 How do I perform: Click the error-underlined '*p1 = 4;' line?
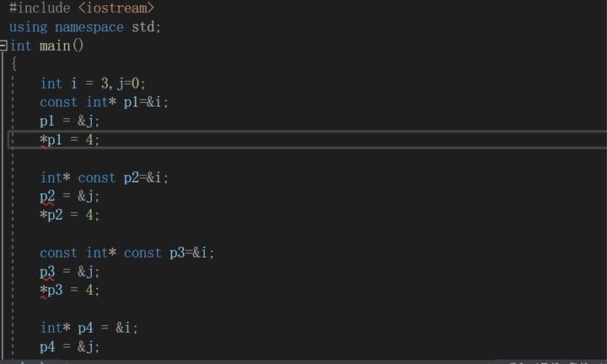pos(69,140)
